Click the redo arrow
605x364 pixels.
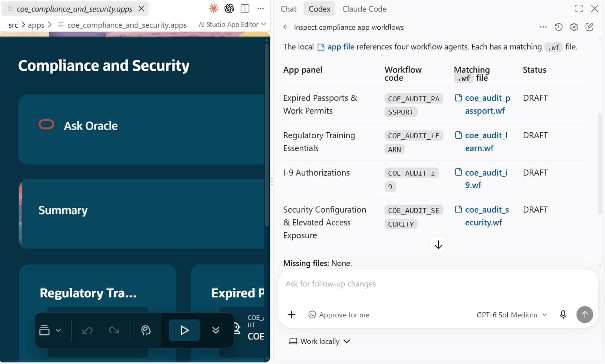114,330
